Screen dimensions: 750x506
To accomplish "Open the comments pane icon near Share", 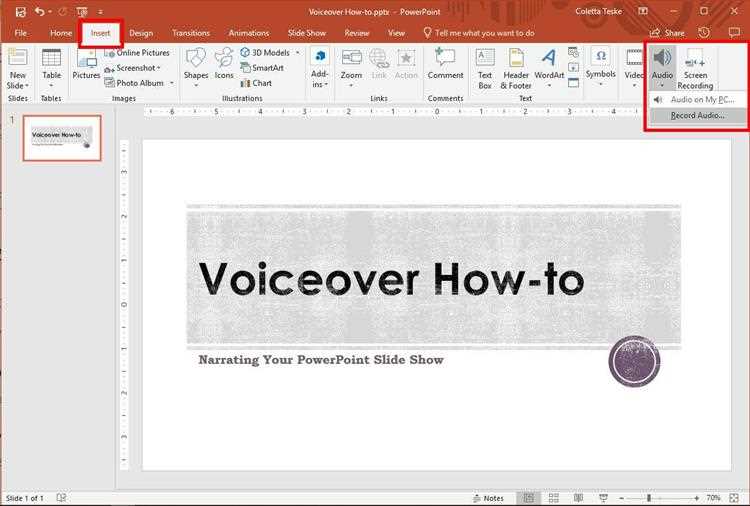I will 734,33.
